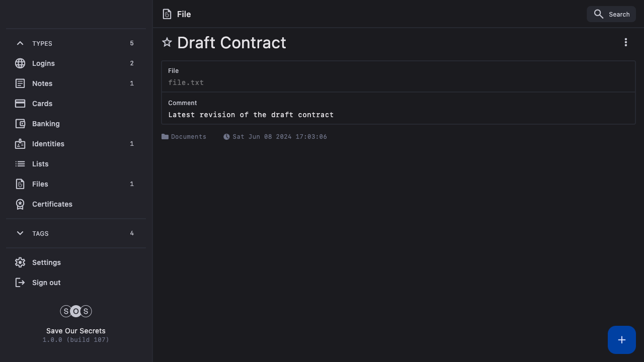Click the SOS logo at sidebar bottom

pyautogui.click(x=76, y=311)
